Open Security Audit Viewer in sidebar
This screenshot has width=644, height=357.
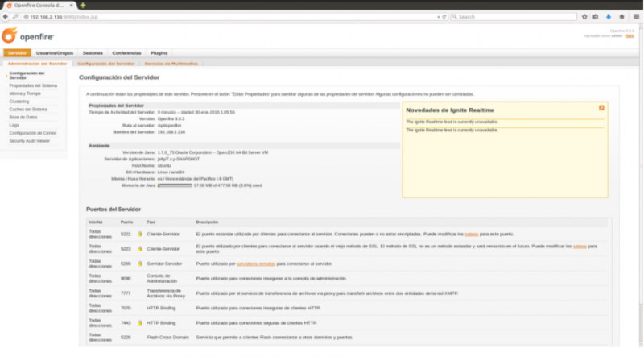pos(29,140)
